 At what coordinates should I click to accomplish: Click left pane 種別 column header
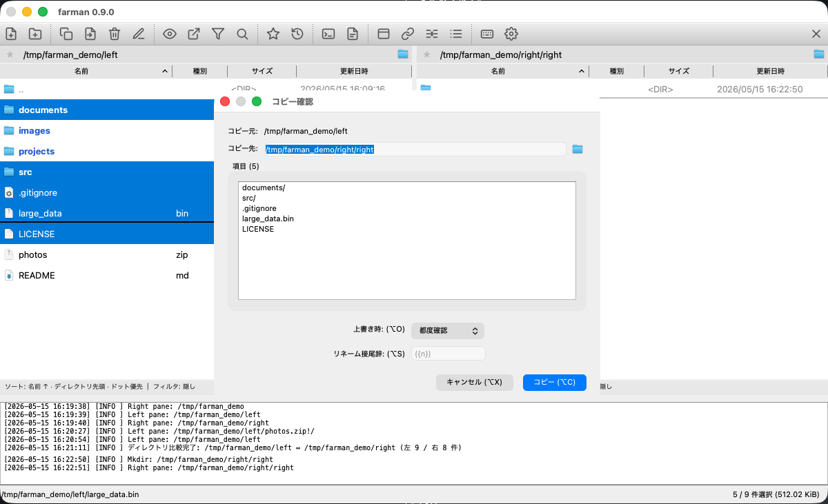[x=199, y=71]
